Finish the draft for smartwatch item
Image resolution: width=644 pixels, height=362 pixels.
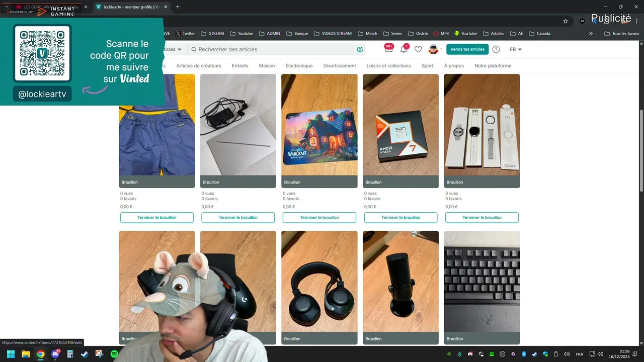482,218
